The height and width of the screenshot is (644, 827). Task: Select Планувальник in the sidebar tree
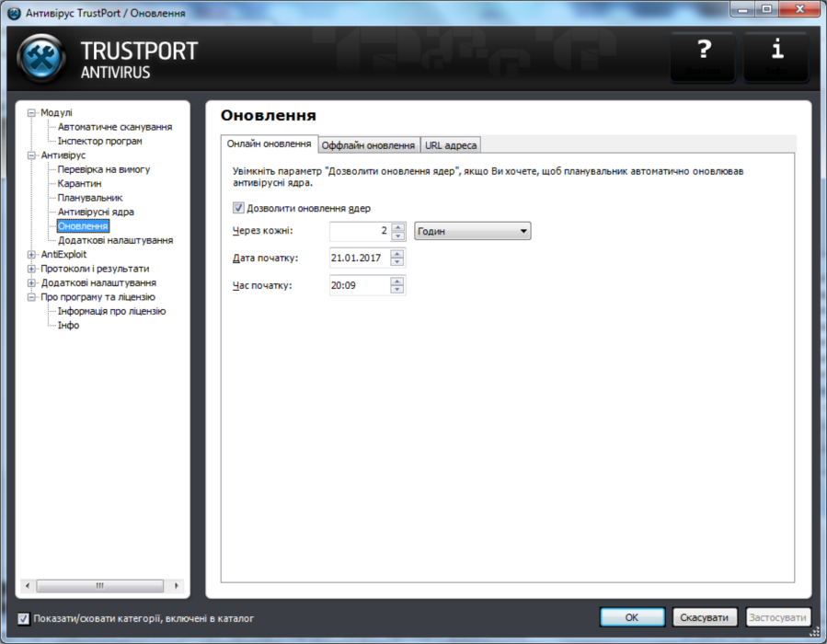89,197
